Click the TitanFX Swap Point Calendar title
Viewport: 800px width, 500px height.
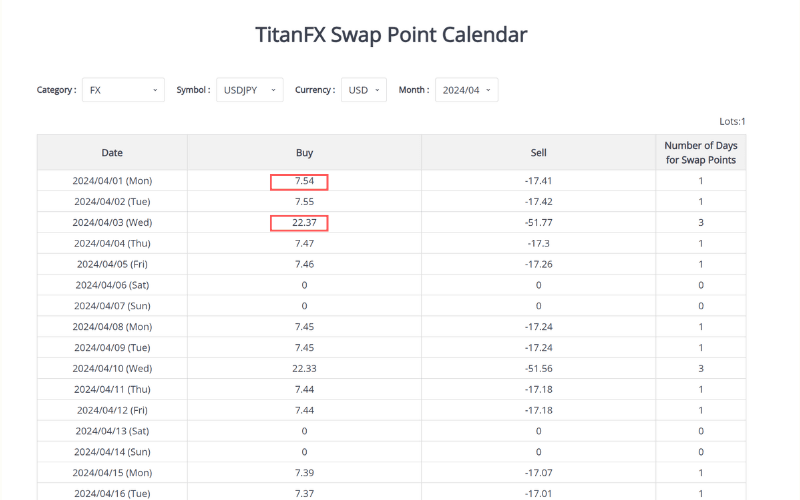pos(390,35)
